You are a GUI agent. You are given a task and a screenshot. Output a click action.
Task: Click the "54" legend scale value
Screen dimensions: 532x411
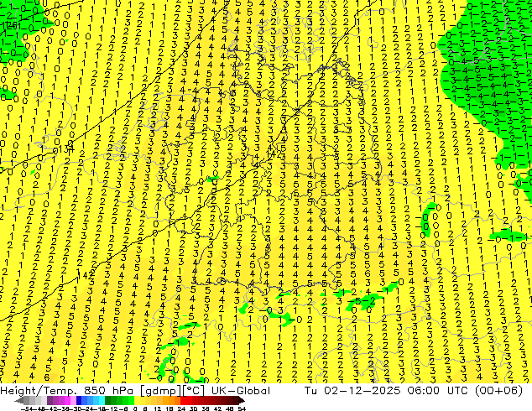click(242, 408)
